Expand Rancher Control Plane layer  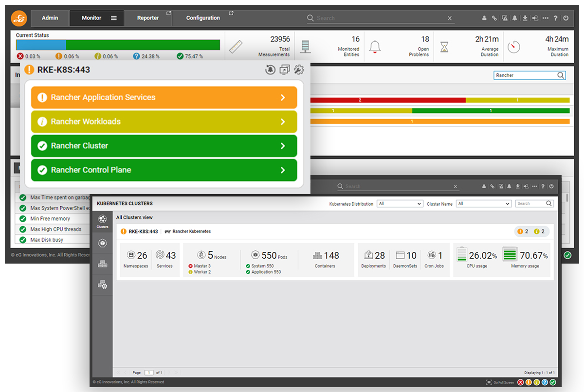click(x=164, y=170)
